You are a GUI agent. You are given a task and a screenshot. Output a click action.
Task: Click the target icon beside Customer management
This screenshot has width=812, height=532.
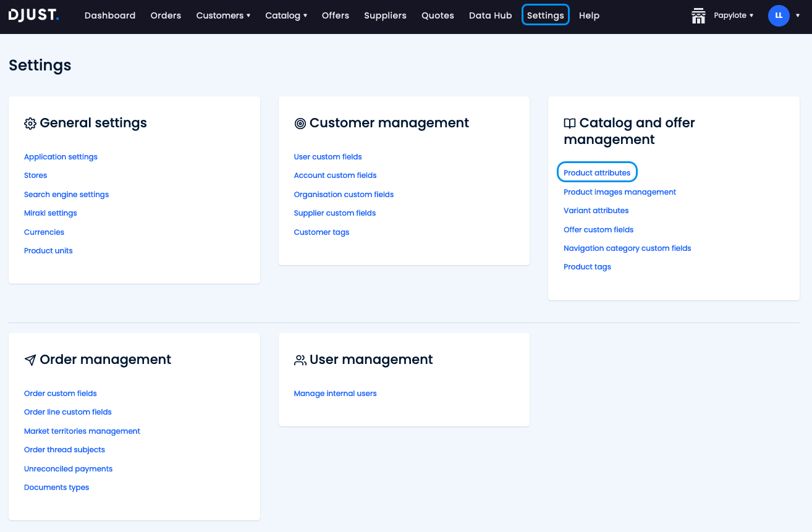tap(300, 123)
